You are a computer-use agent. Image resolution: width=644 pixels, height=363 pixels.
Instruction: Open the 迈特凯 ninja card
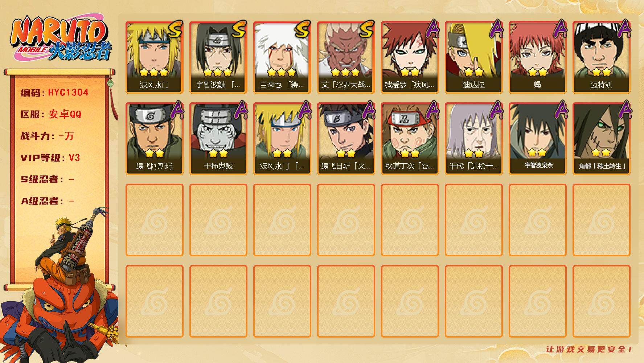coord(601,57)
